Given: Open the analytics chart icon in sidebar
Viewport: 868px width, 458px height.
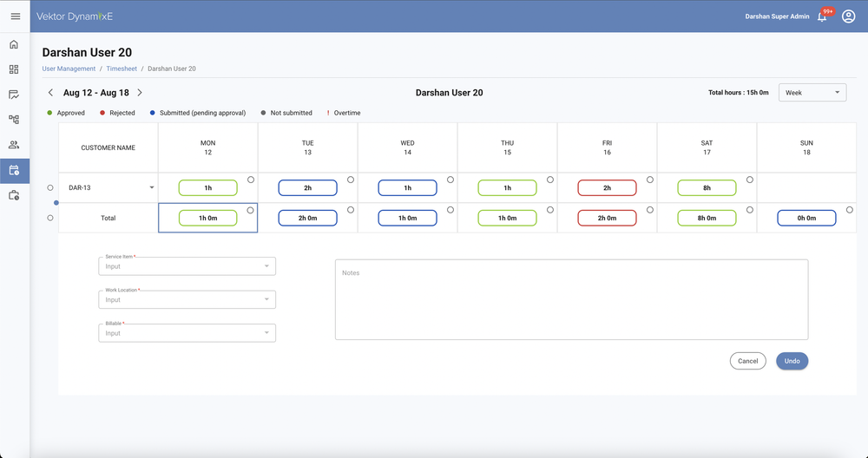Looking at the screenshot, I should click(x=15, y=95).
